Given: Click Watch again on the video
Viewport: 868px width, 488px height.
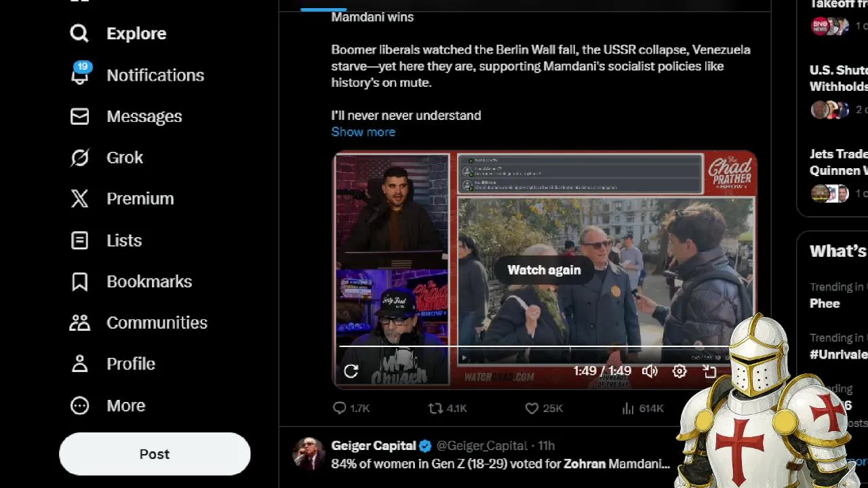Looking at the screenshot, I should tap(544, 270).
